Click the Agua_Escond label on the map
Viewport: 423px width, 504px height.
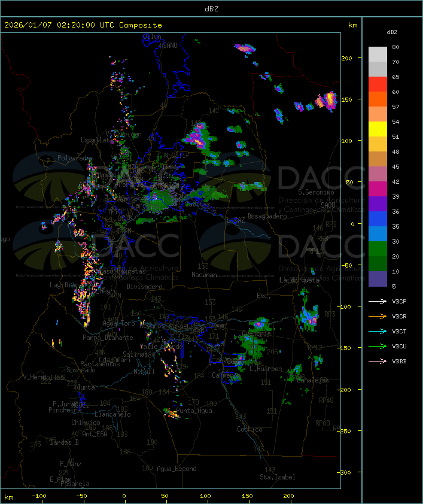point(176,469)
